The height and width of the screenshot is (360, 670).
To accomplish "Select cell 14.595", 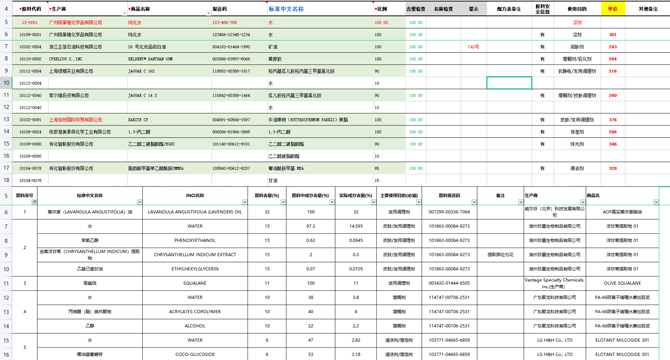I will click(356, 226).
